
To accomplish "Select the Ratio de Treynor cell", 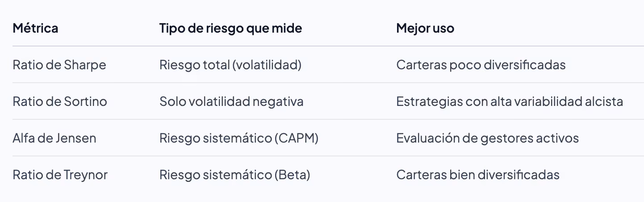I will click(60, 174).
